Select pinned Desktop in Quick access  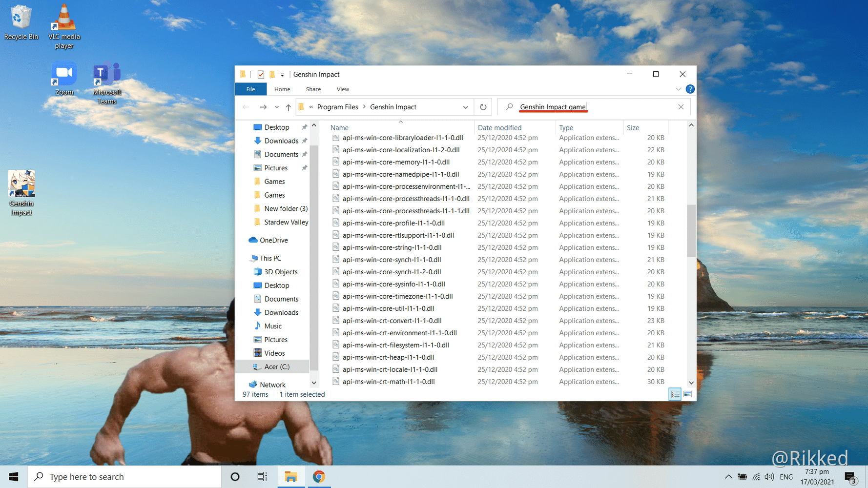point(277,127)
